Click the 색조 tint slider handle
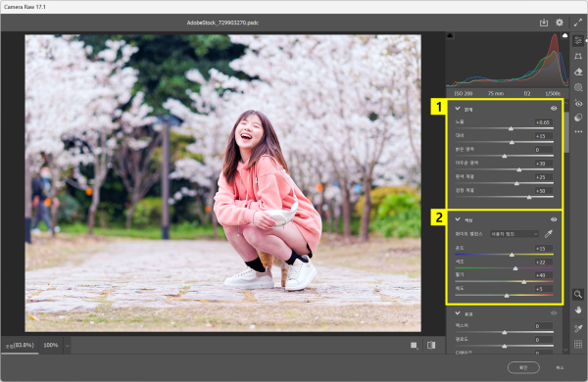The image size is (588, 382). coord(515,268)
